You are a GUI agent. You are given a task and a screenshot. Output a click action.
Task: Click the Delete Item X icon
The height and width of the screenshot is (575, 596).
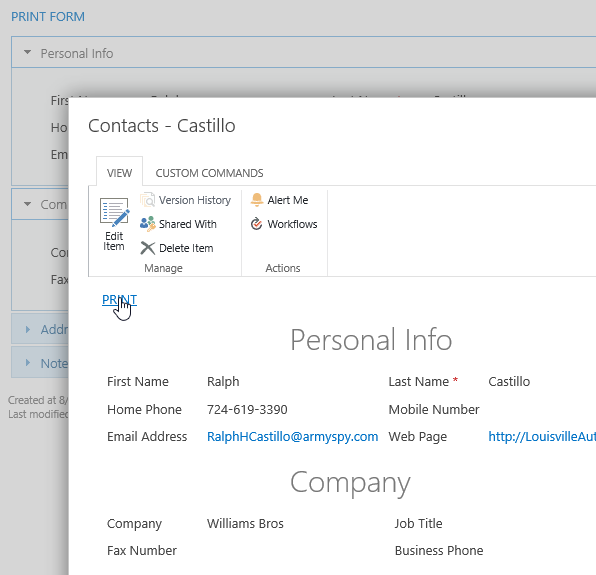point(147,248)
